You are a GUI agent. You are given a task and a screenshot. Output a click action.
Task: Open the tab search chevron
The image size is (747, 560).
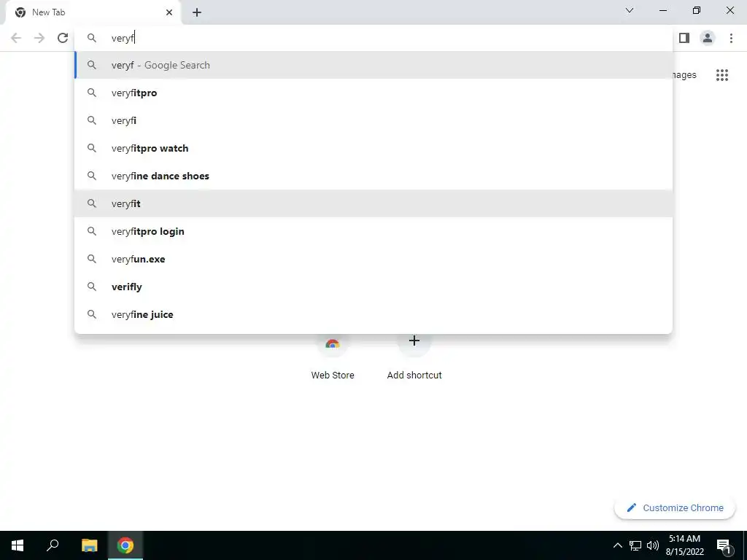[x=630, y=10]
